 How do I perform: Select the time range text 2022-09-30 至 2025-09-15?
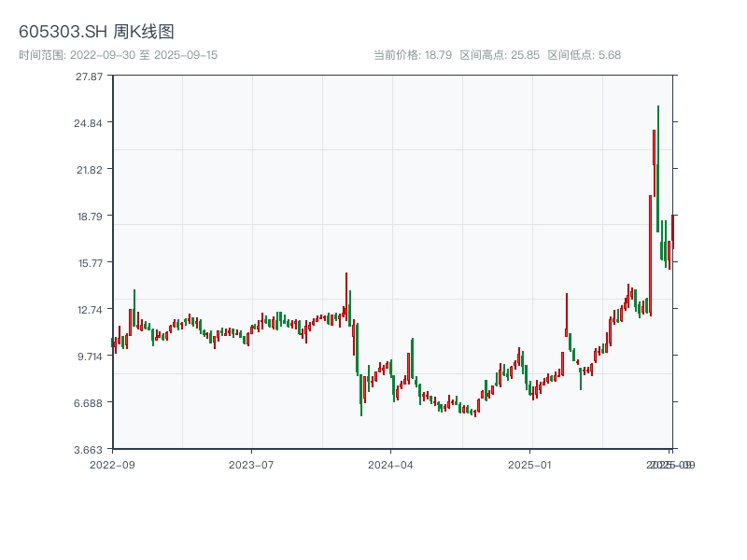(x=144, y=55)
